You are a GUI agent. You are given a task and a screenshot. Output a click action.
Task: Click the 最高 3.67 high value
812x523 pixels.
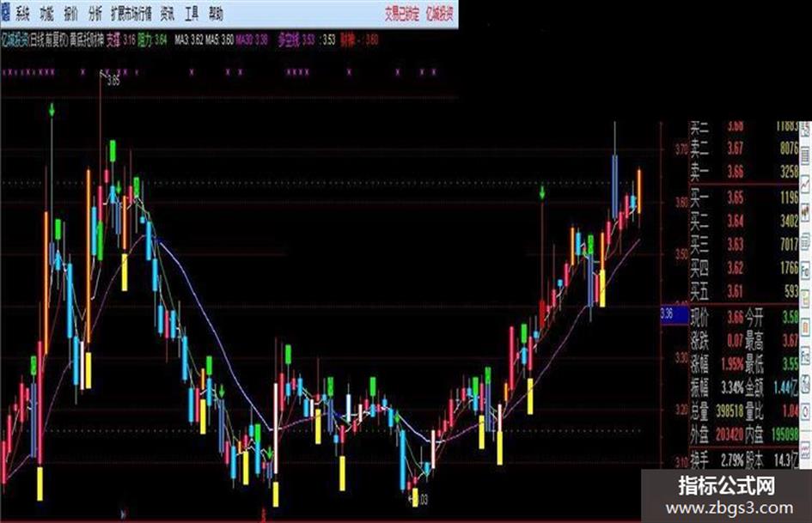772,341
